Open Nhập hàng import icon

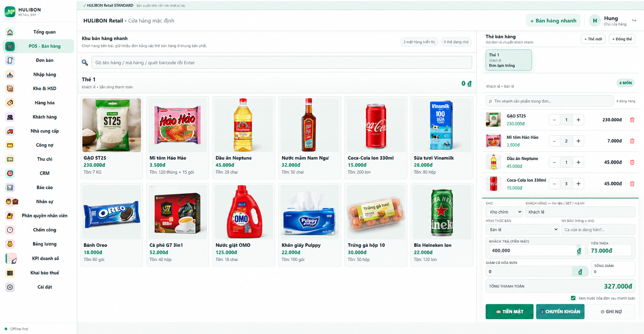point(10,75)
